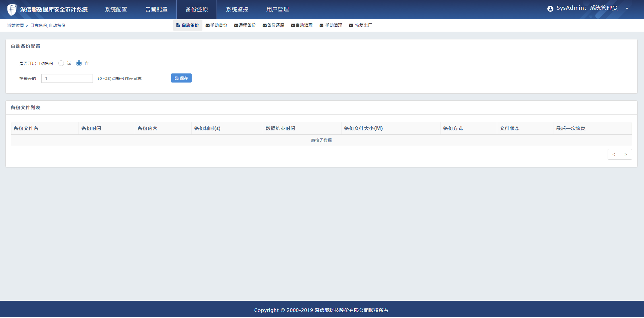This screenshot has height=318, width=644.
Task: Click the SysAdmin user avatar icon
Action: point(550,9)
